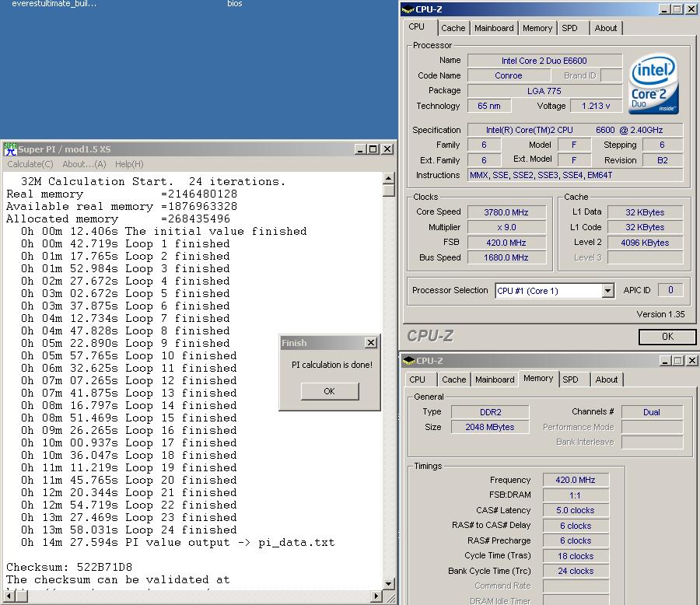
Task: Click OK in the Finish dialog
Action: (x=330, y=391)
